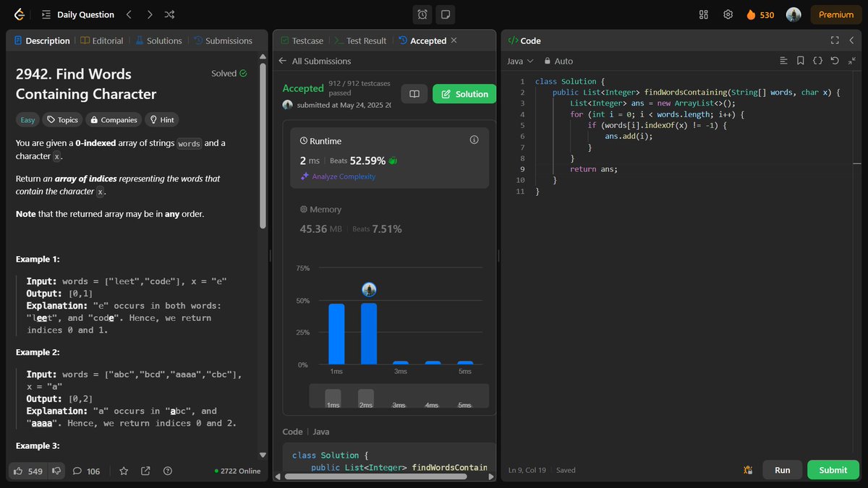Click the Premium button
868x488 pixels.
click(x=836, y=14)
